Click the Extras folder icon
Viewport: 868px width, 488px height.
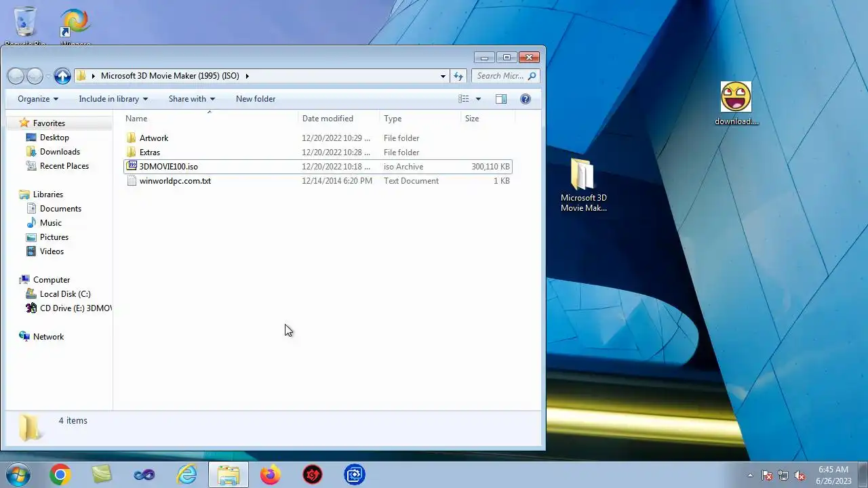132,152
